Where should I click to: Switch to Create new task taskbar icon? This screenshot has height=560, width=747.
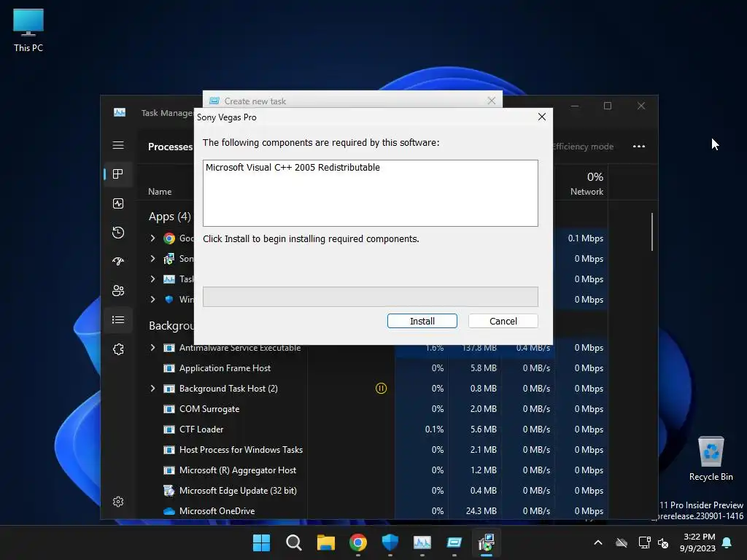click(x=454, y=542)
